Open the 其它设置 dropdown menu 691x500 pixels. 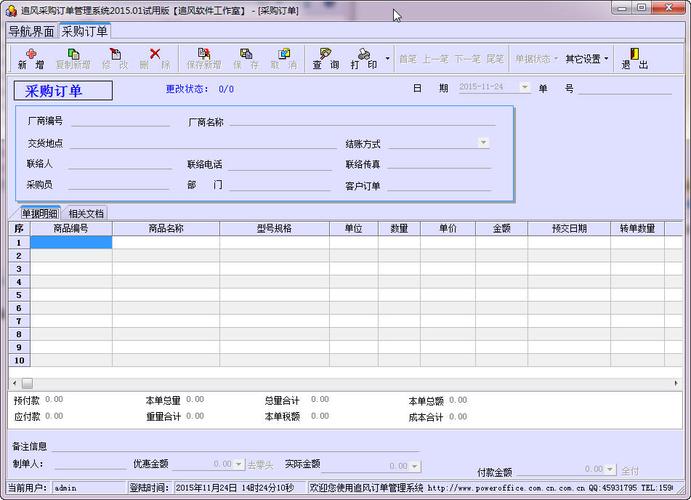pos(587,59)
